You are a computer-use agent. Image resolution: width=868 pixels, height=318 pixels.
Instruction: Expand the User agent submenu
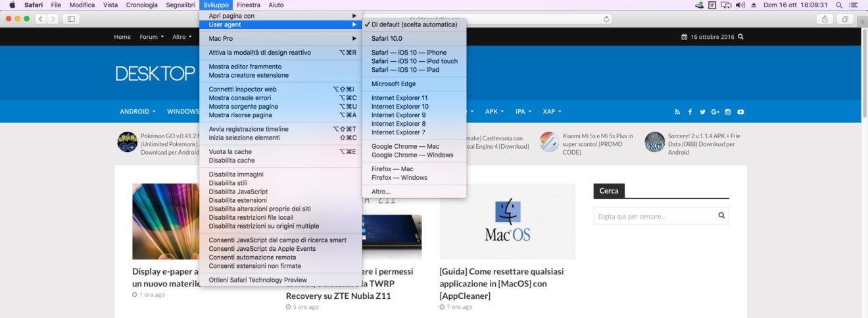pos(281,24)
